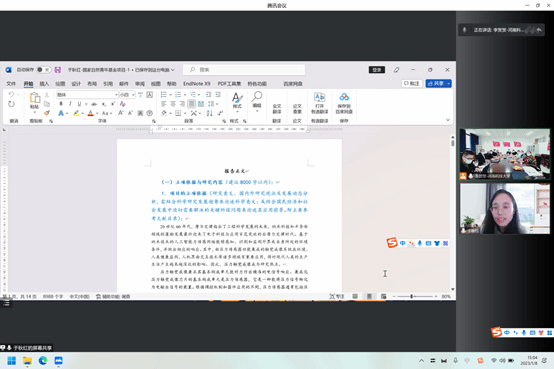Expand the font name dropdown

[116, 95]
